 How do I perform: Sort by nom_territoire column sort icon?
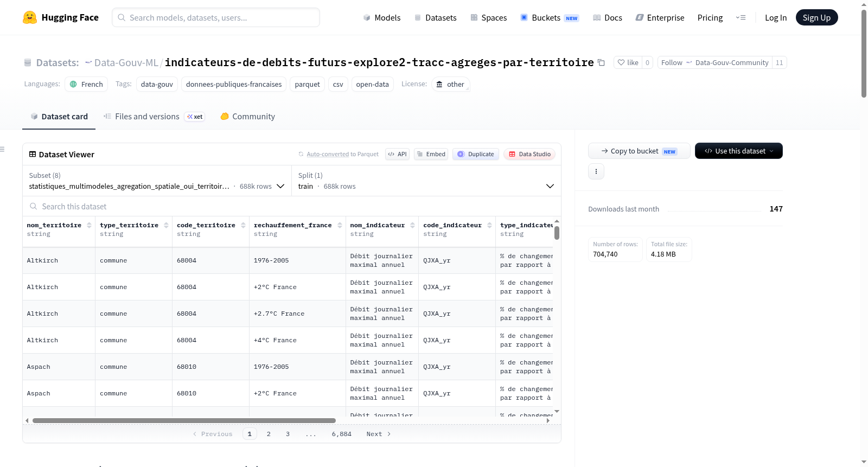tap(89, 225)
